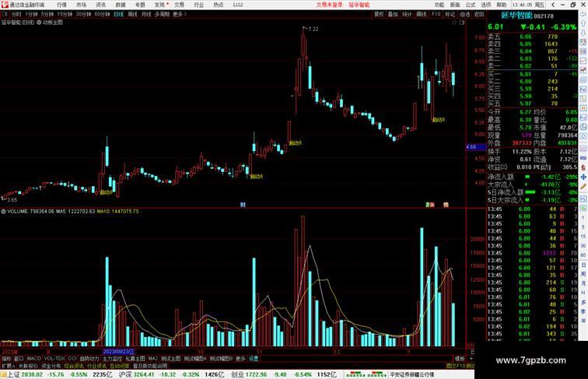
Task: Click the 画线 drawing button
Action: click(422, 14)
